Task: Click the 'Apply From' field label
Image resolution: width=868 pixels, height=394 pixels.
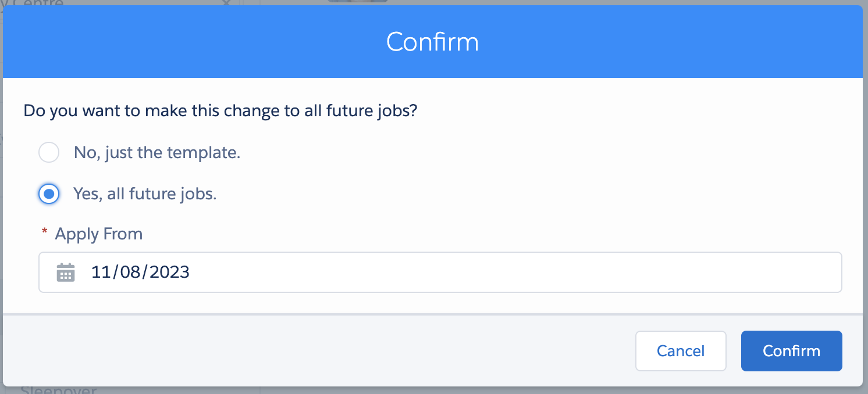Action: point(98,234)
